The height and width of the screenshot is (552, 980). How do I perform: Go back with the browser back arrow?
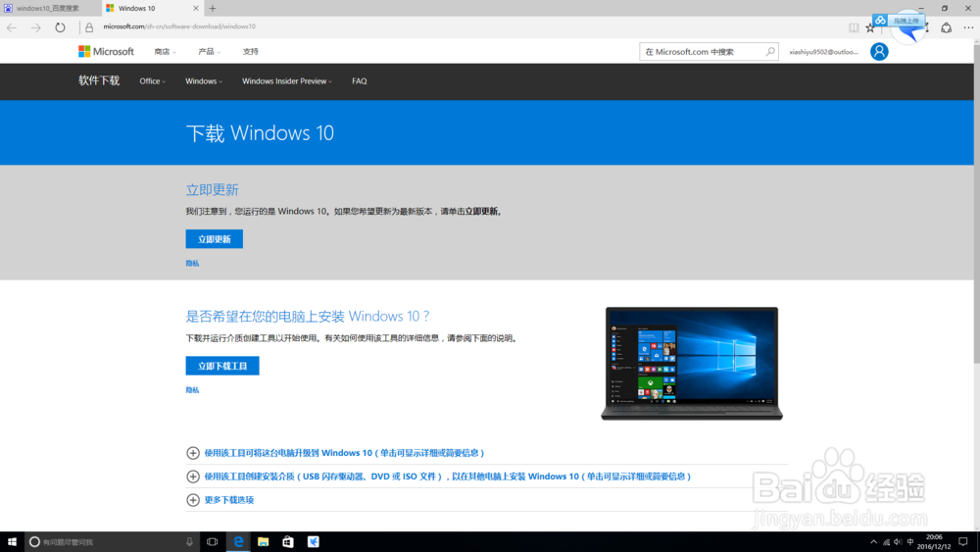[x=11, y=27]
